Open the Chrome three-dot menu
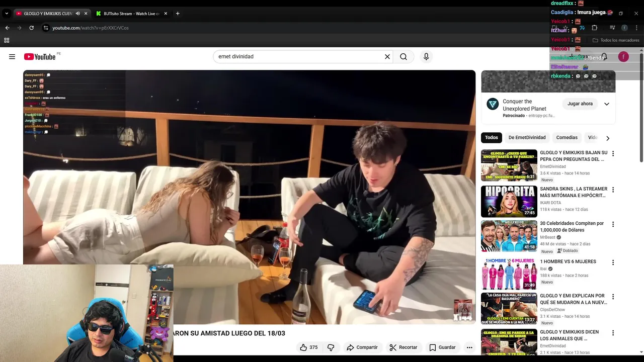Screen dimensions: 644x362 (x=636, y=28)
